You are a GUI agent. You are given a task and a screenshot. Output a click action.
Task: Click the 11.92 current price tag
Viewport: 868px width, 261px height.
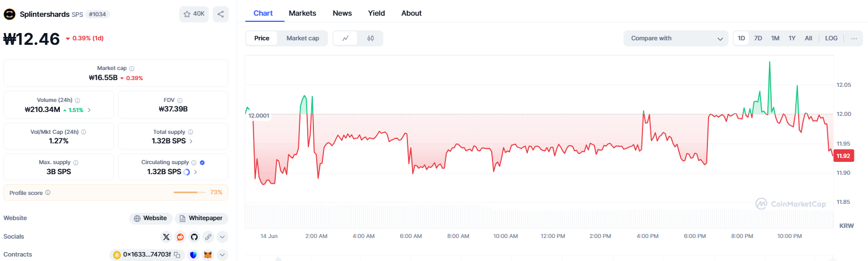843,156
